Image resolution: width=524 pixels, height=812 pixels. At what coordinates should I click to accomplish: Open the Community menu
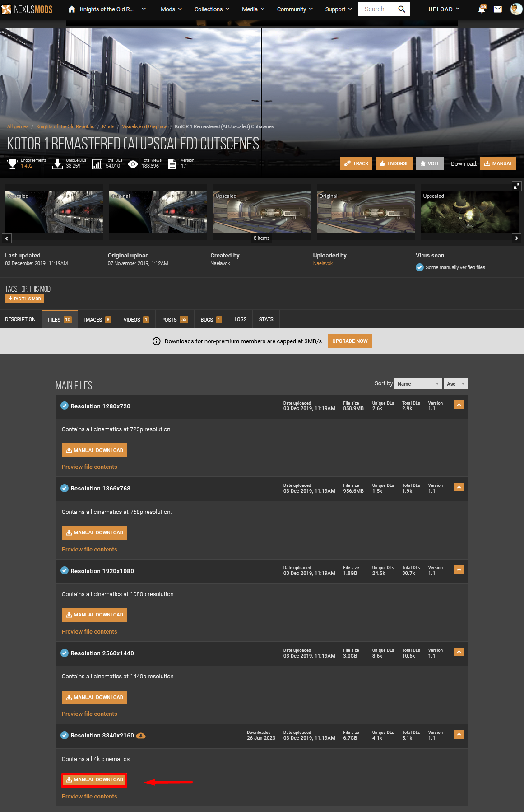(295, 9)
